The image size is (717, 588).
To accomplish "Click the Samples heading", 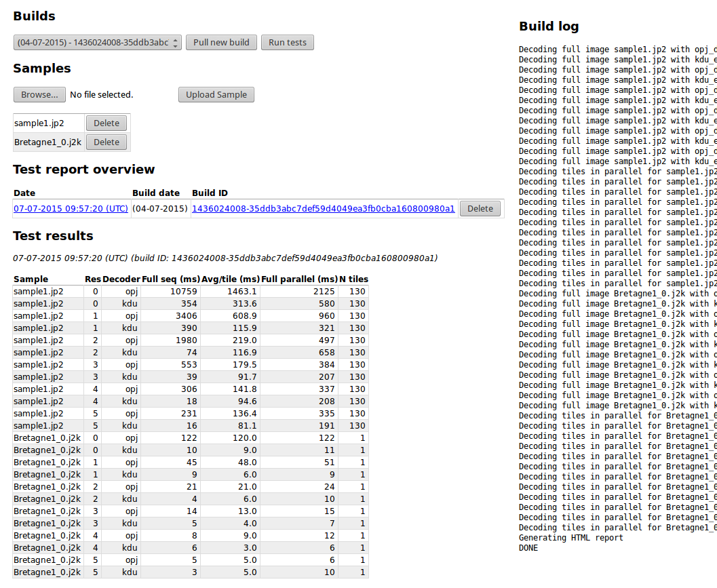I will tap(41, 68).
